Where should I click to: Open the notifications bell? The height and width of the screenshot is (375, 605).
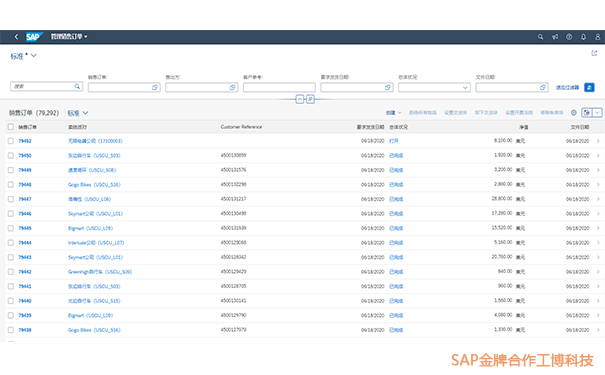point(583,37)
